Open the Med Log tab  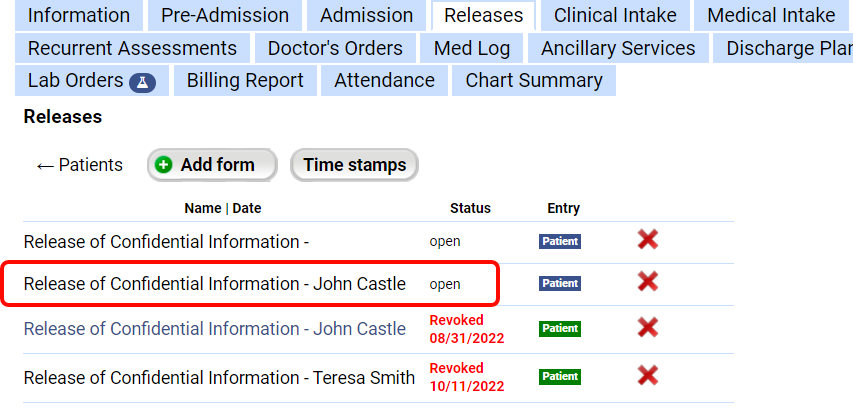tap(472, 48)
